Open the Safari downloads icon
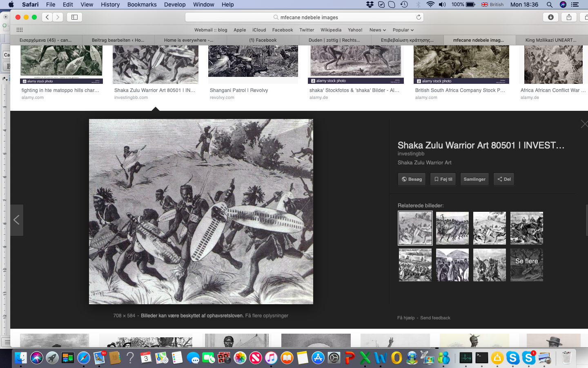 click(550, 17)
